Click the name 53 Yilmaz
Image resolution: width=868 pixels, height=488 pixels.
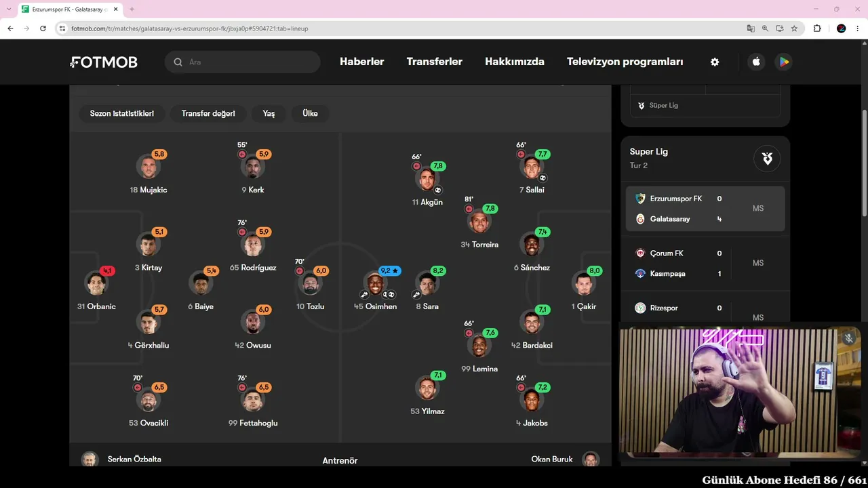(x=427, y=411)
